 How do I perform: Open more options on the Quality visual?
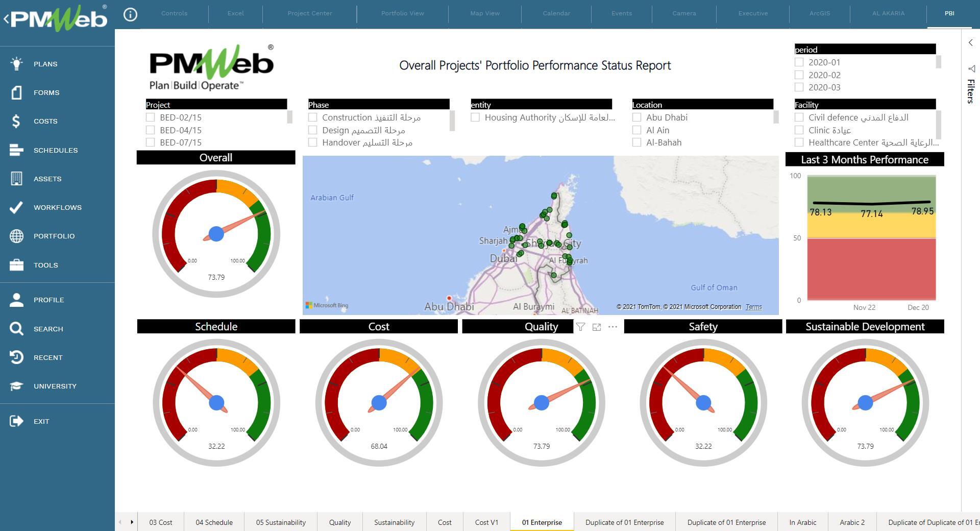(x=612, y=327)
